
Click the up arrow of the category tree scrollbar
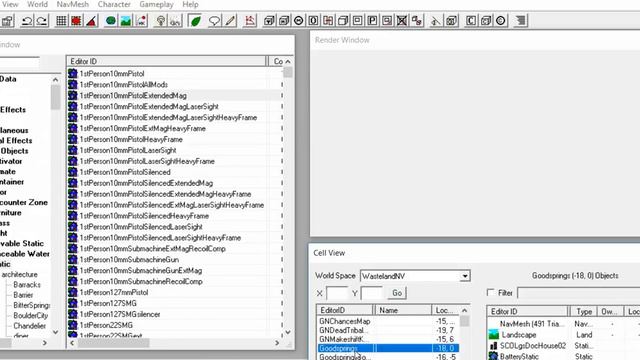pos(56,80)
